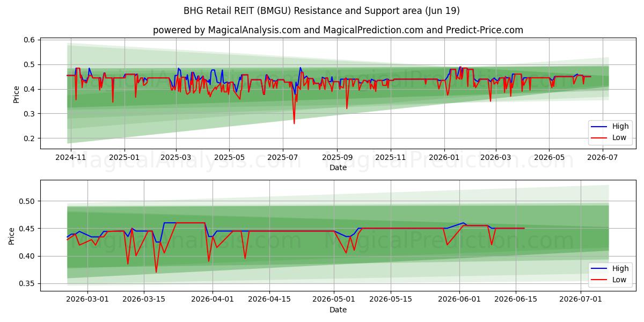Click the '2025-11' date tick label
Viewport: 644px width, 322px height.
pyautogui.click(x=390, y=157)
